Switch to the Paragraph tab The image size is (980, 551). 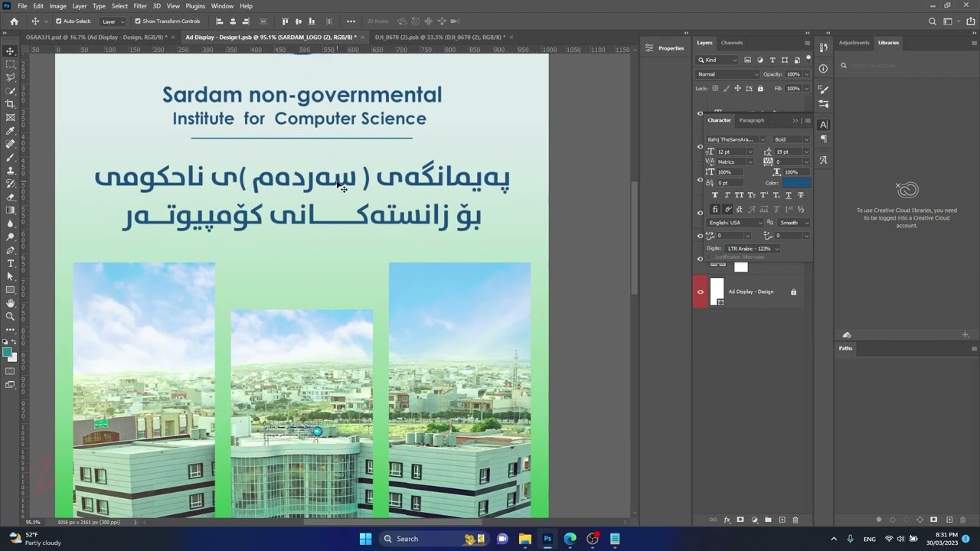752,120
